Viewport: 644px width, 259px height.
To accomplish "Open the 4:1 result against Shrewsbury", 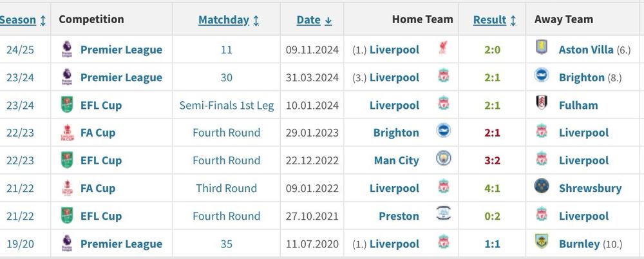I will (x=492, y=188).
